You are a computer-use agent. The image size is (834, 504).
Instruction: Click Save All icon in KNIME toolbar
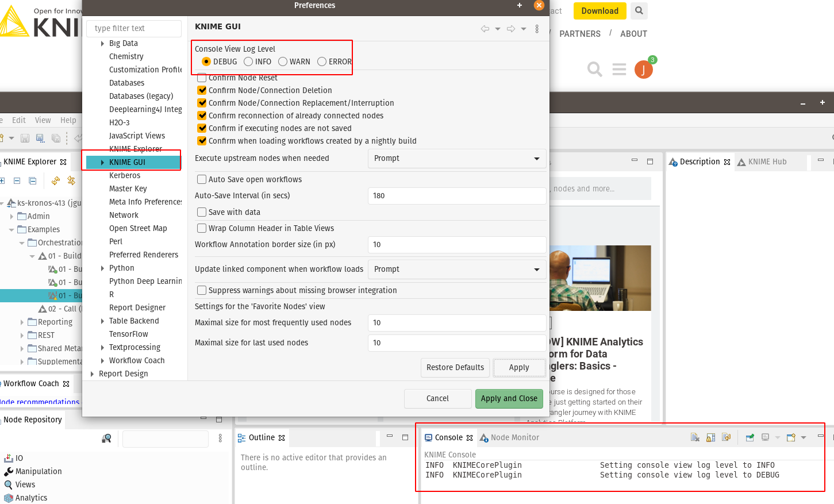click(56, 138)
